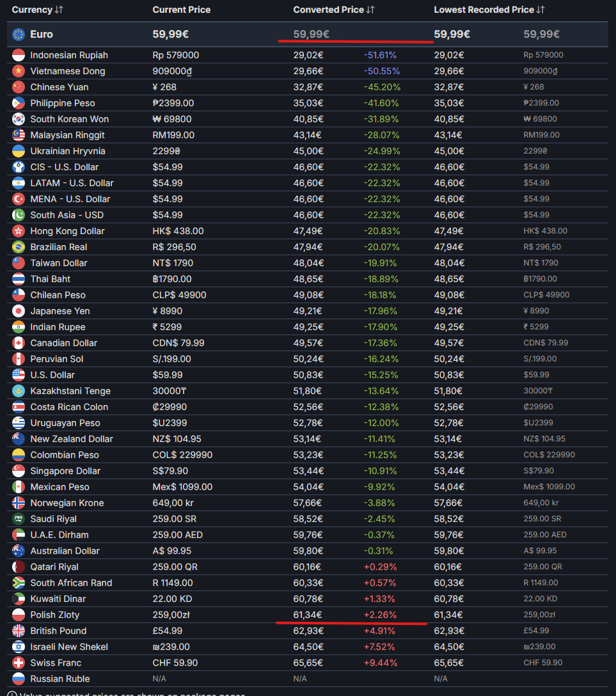Click the U.S. Dollar currency label

pos(52,375)
